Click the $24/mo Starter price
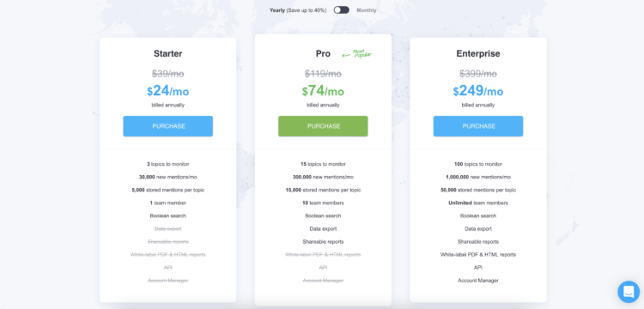Viewport: 644px width, 309px height. click(x=168, y=91)
